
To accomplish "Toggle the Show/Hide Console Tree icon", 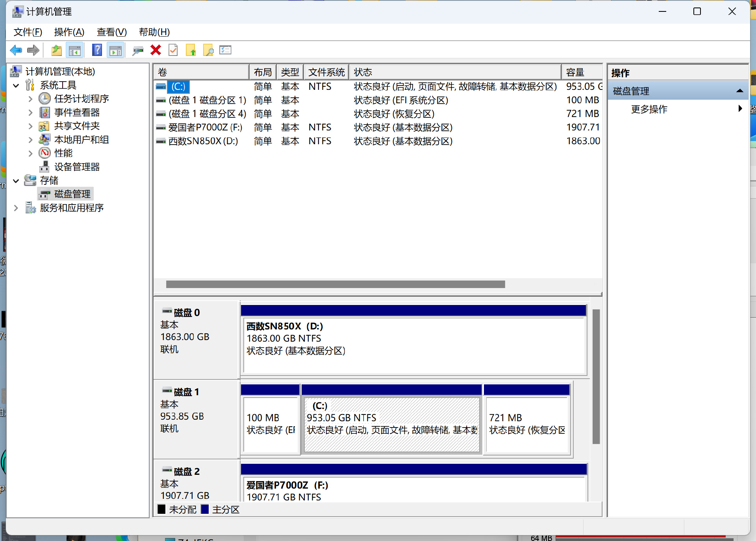I will tap(74, 50).
